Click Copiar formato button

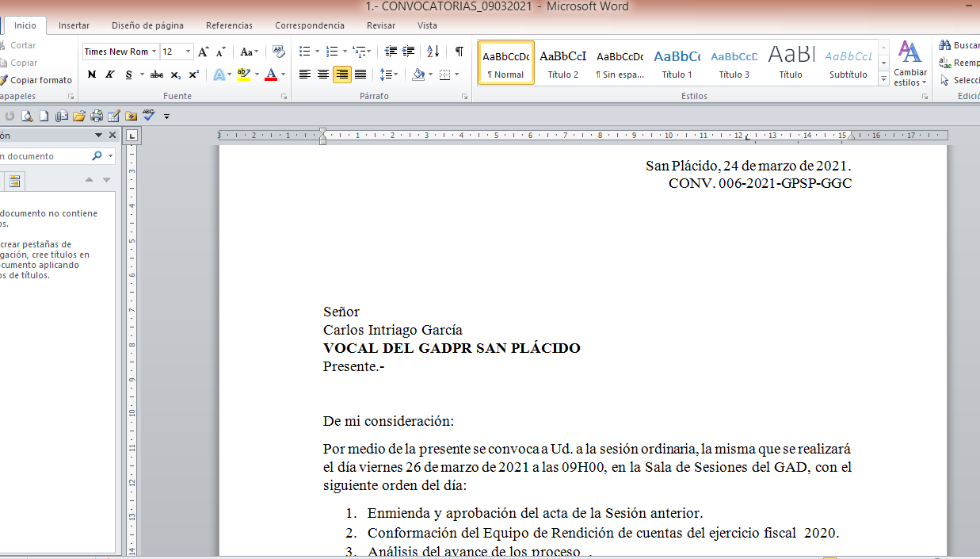click(x=40, y=80)
